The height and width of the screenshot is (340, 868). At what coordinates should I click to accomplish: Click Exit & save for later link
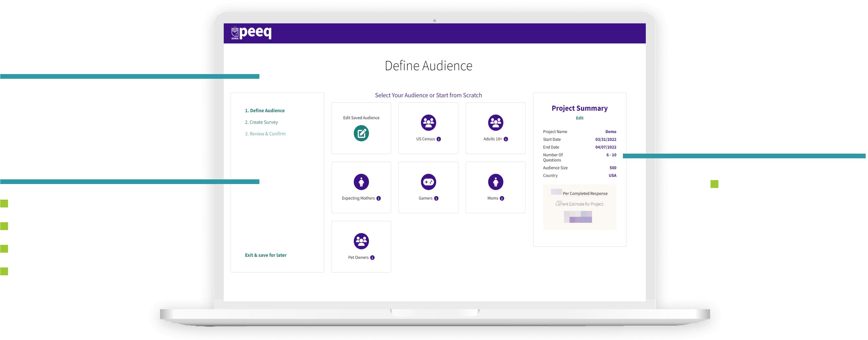coord(265,255)
